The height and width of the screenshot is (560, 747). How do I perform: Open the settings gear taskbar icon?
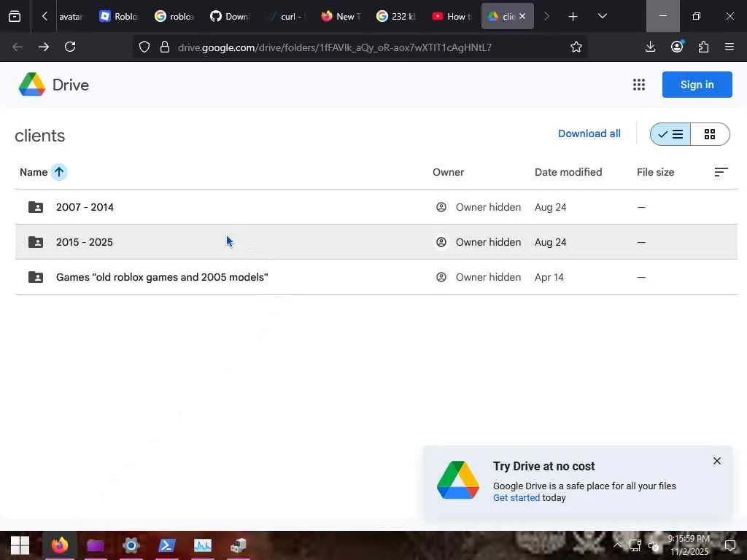pos(131,545)
